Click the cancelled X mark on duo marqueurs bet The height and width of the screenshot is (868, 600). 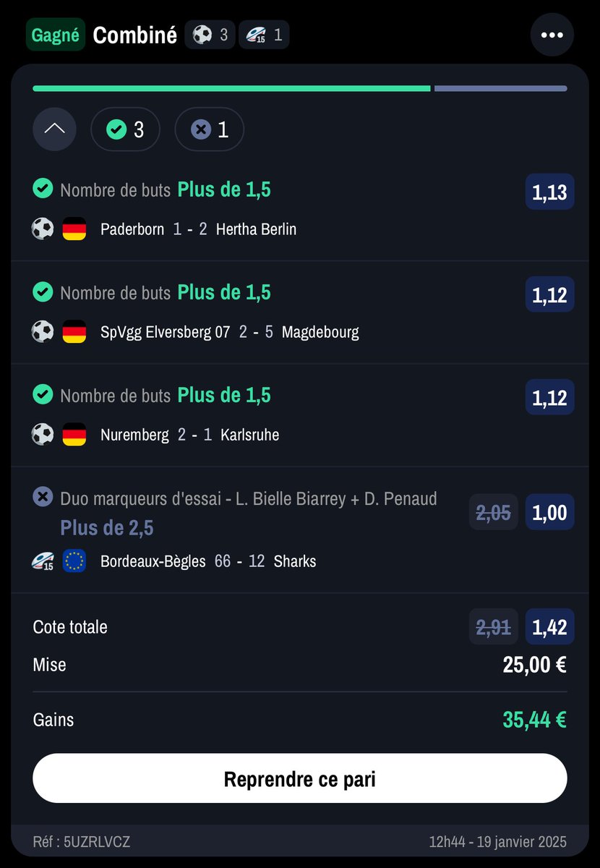pyautogui.click(x=43, y=497)
